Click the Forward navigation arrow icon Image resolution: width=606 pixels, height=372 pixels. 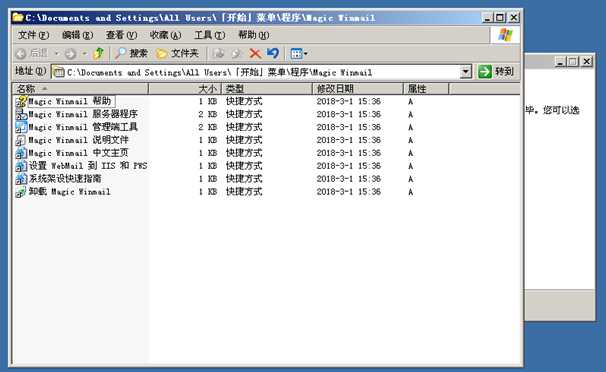click(x=70, y=54)
